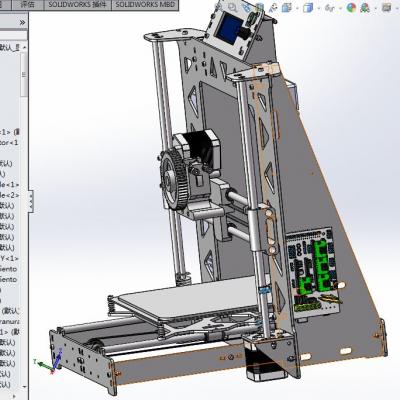Image resolution: width=400 pixels, height=400 pixels.
Task: Click the Previous View icon
Action: click(x=246, y=7)
